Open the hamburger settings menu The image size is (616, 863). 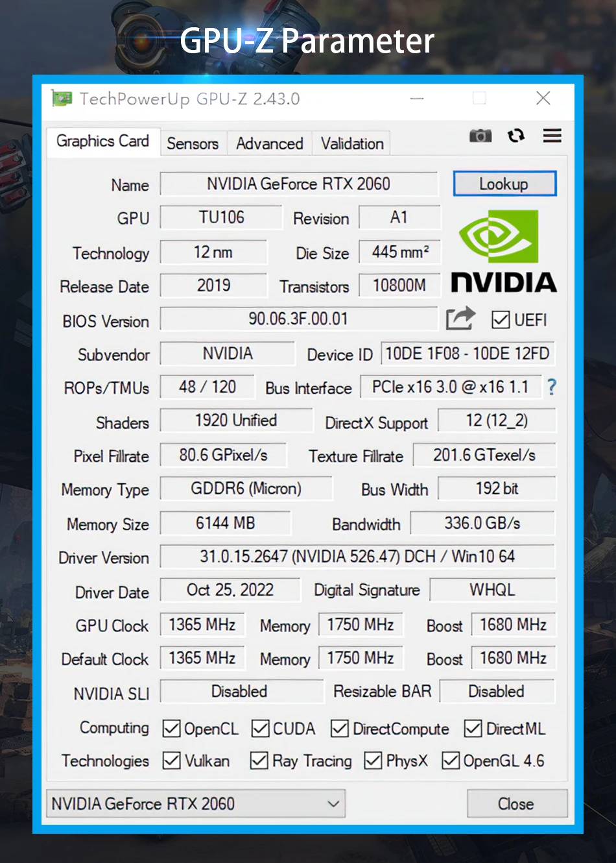pos(552,136)
